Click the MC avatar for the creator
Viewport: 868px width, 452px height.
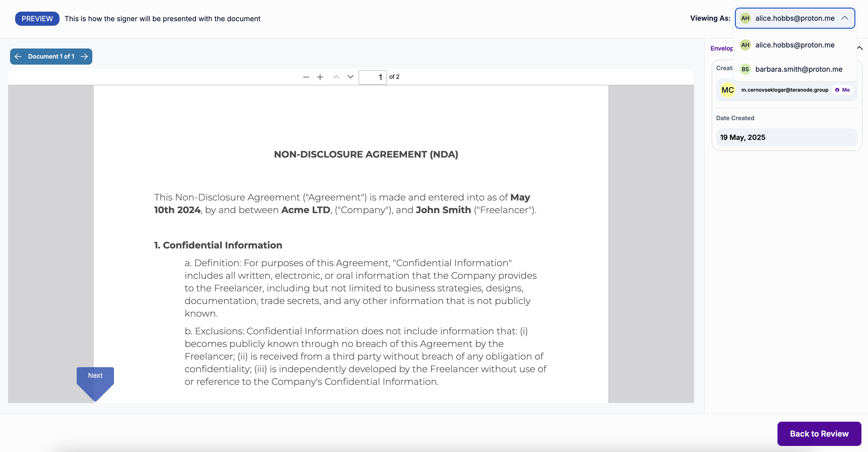click(727, 90)
